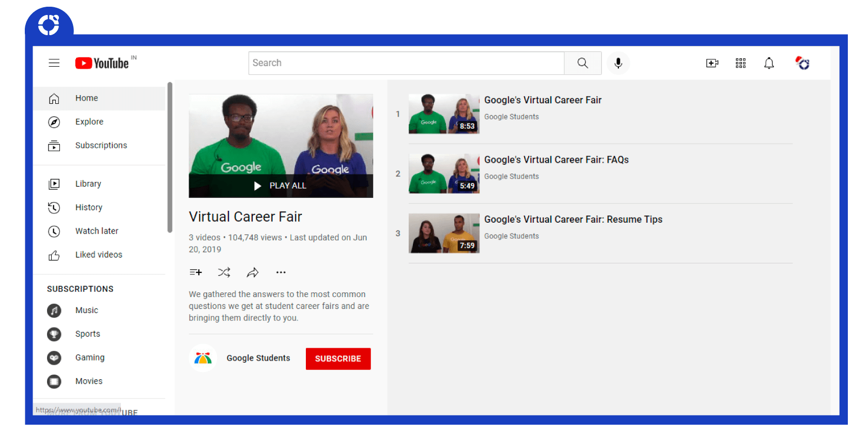
Task: Click the 'Virtual Career Fair' playlist title
Action: [245, 217]
